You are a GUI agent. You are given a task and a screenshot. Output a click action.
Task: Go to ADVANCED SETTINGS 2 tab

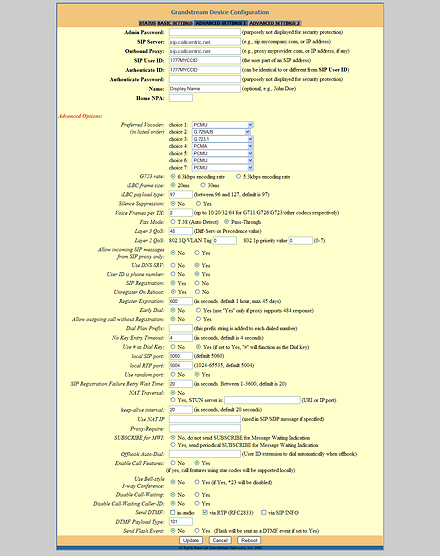point(275,23)
